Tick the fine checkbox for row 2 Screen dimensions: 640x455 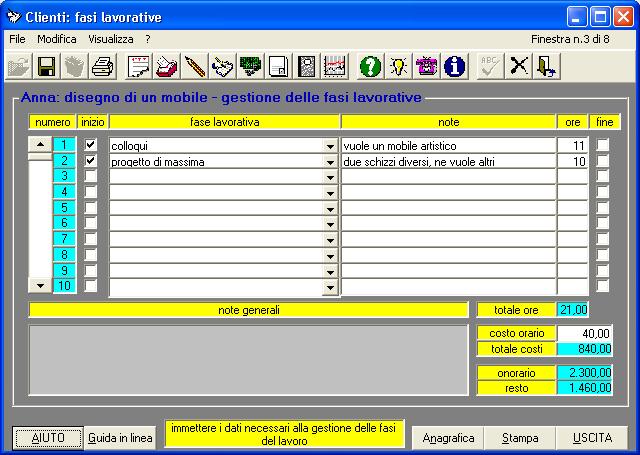click(x=603, y=160)
